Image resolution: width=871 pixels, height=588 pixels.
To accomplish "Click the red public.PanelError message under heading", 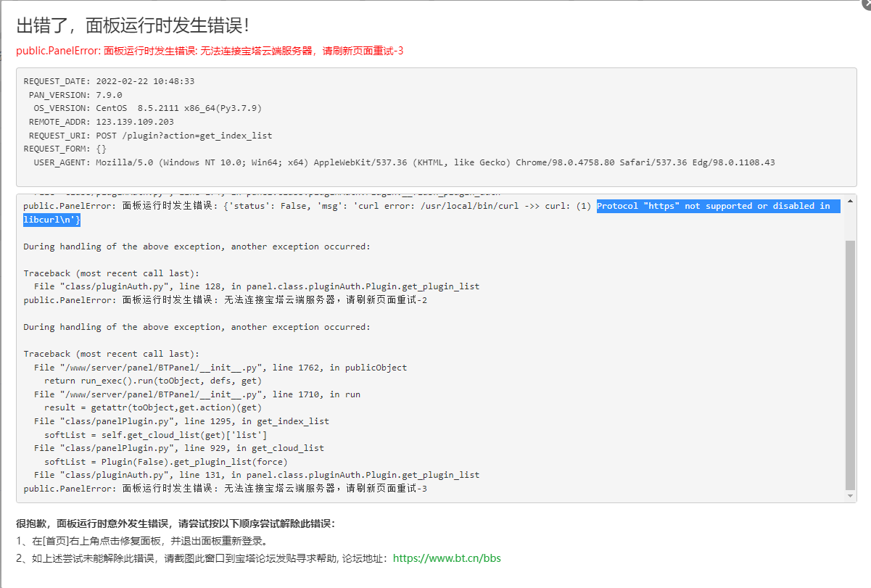I will click(x=210, y=51).
